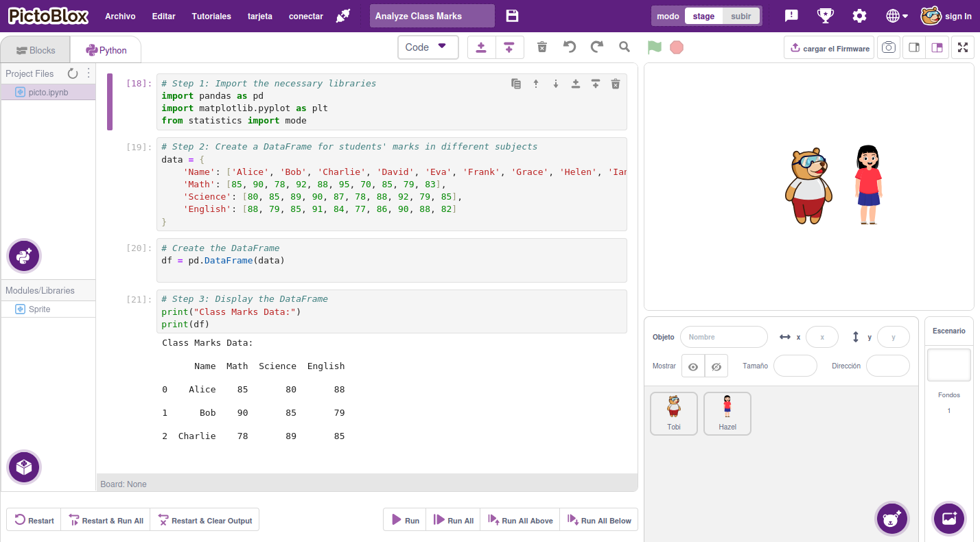Viewport: 980px width, 542px height.
Task: Click the undo arrow in toolbar
Action: tap(570, 47)
